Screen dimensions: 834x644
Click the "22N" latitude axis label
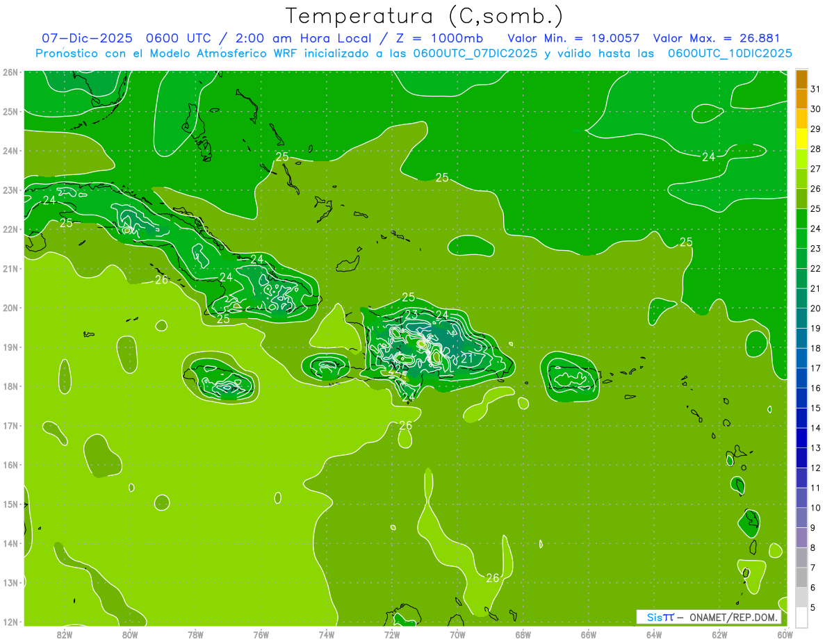point(10,229)
